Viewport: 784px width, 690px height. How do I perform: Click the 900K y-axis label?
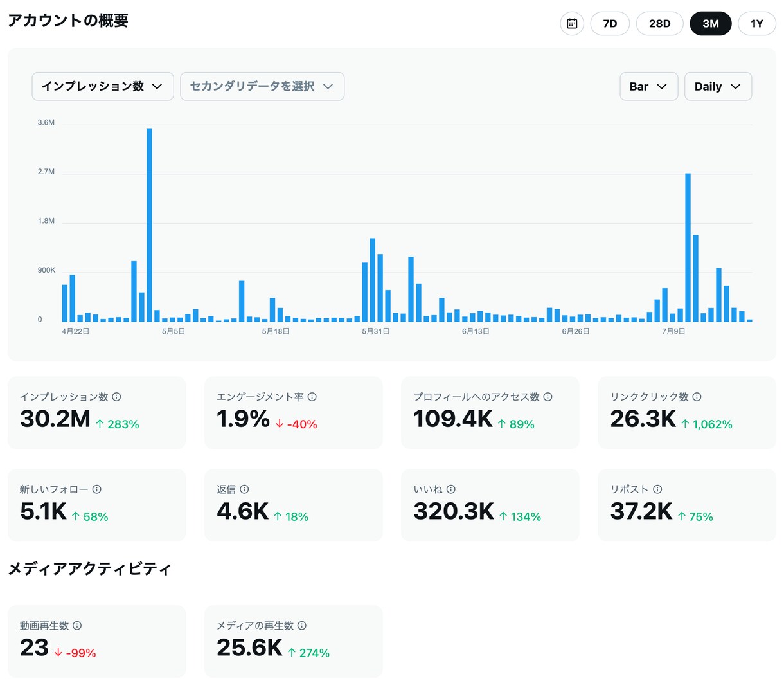[x=46, y=270]
